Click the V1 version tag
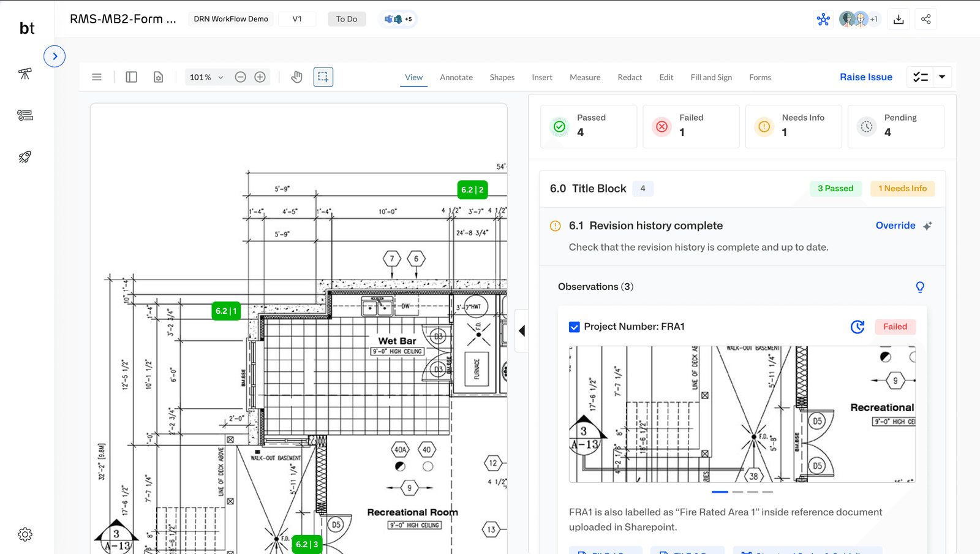 [x=297, y=19]
